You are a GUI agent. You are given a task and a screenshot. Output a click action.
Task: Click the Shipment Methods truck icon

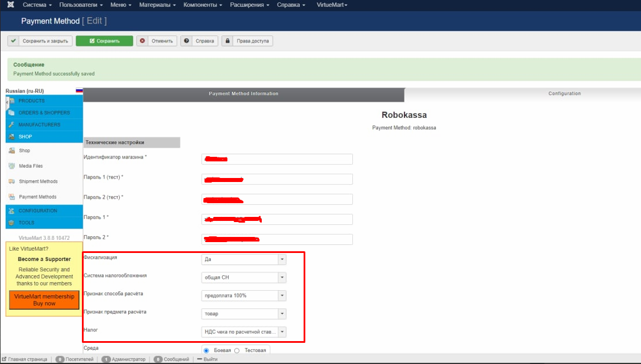tap(12, 181)
